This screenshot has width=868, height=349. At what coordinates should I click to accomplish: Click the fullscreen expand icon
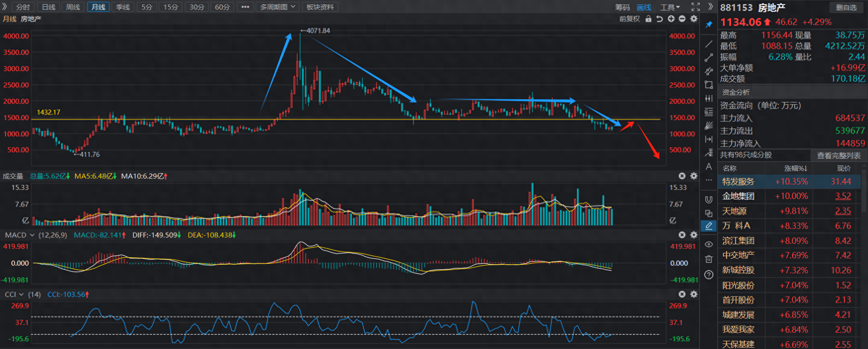(695, 7)
